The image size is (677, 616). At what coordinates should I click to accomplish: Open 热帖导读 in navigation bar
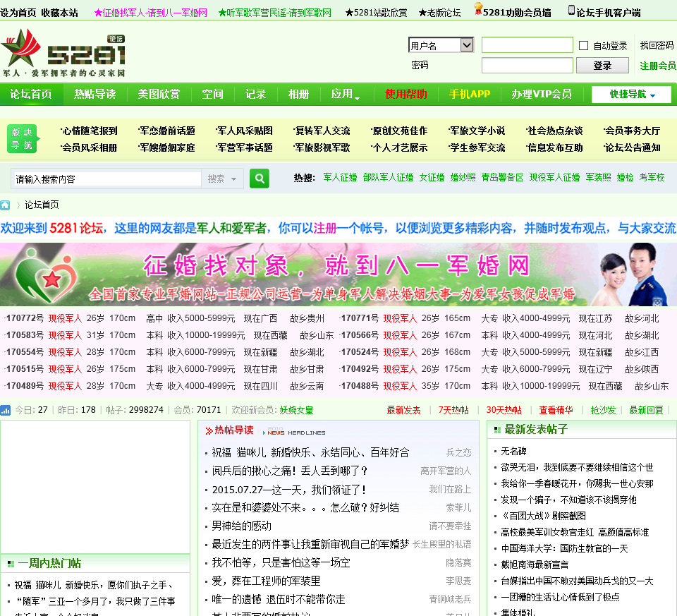pos(95,94)
